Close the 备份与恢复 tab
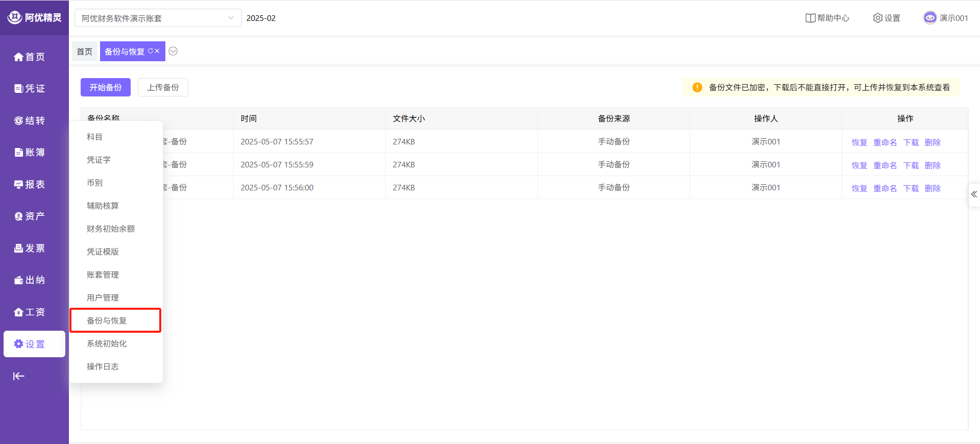The height and width of the screenshot is (444, 980). [x=157, y=51]
